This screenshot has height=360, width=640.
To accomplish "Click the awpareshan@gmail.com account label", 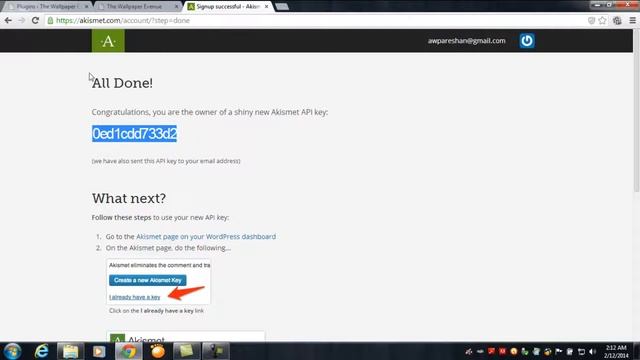I will point(467,41).
